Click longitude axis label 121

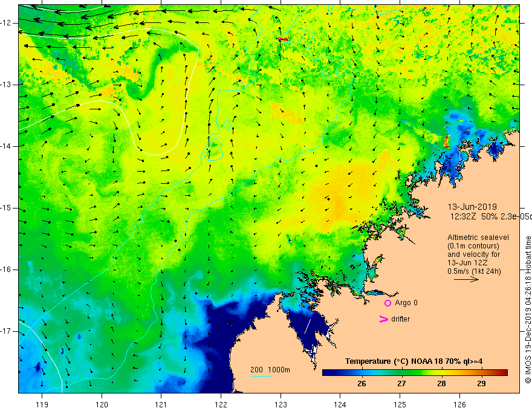[x=161, y=404]
